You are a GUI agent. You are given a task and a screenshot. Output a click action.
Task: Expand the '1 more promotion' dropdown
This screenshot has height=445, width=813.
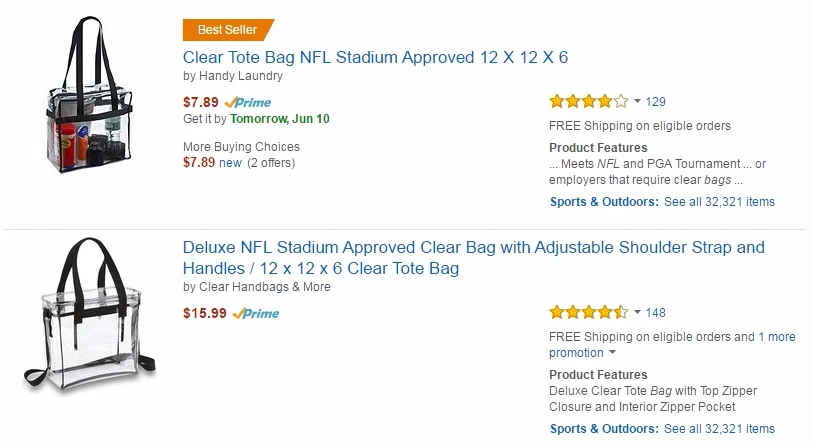point(612,353)
